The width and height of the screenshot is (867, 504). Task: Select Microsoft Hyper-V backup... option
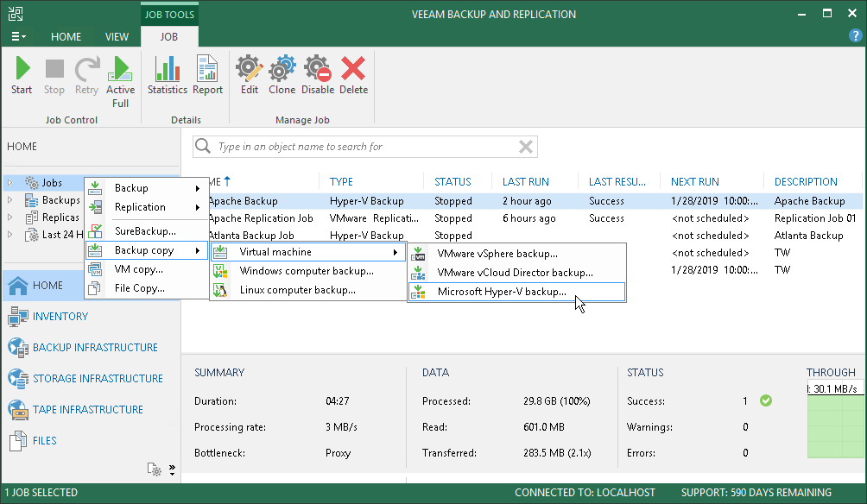517,292
